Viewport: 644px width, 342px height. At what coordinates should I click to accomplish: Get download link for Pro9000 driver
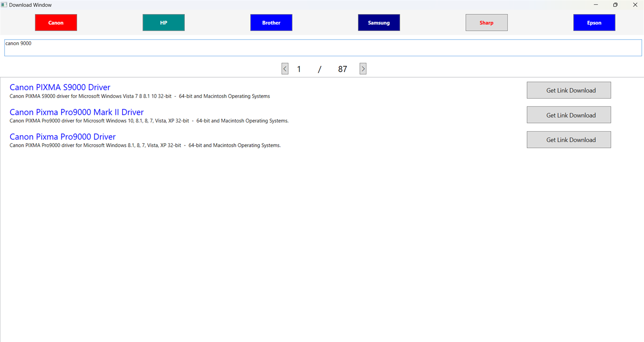click(x=569, y=139)
